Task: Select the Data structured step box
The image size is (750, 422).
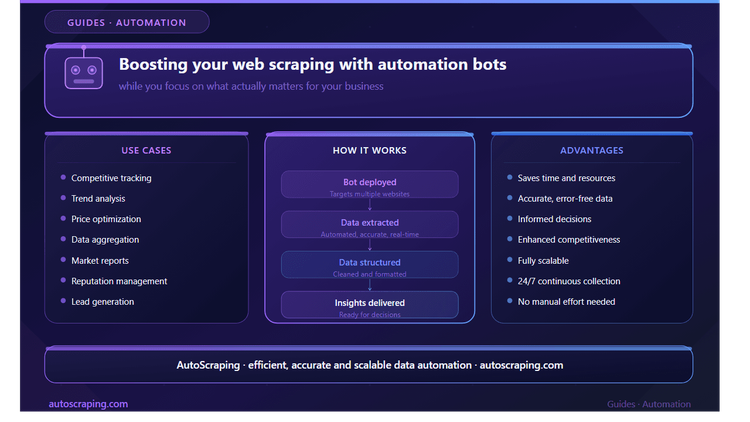Action: point(370,265)
